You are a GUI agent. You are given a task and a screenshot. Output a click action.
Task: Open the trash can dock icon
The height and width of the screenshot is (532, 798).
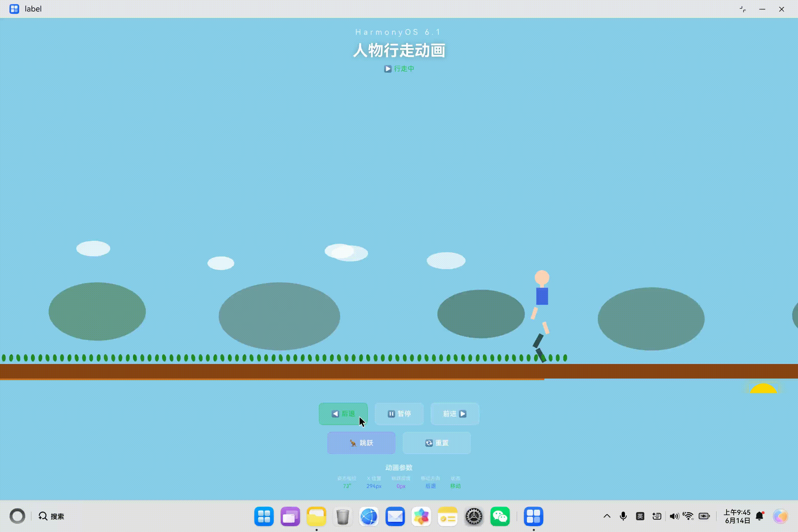343,516
